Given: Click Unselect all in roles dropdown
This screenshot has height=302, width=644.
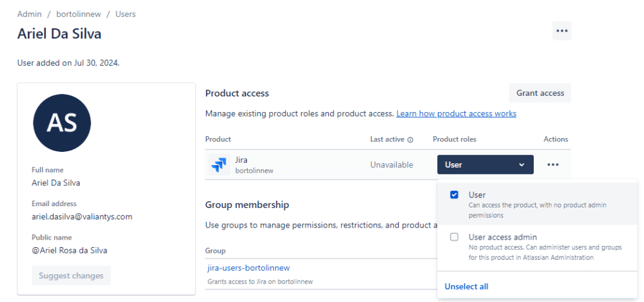Looking at the screenshot, I should click(466, 286).
